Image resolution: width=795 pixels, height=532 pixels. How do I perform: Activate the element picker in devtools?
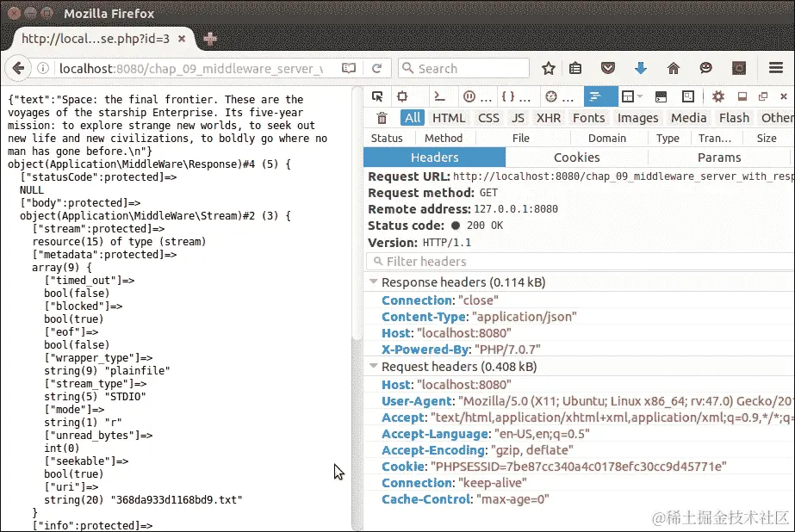point(377,96)
